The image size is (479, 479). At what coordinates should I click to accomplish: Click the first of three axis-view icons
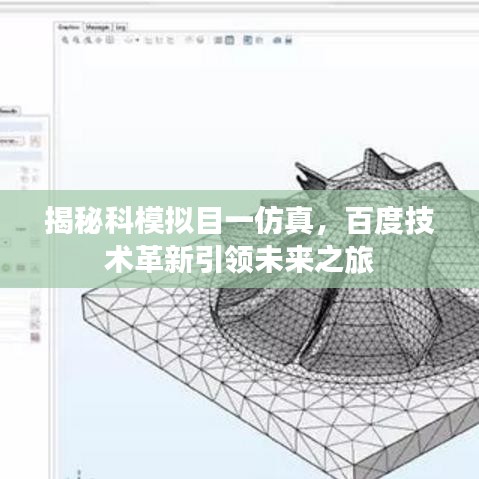click(x=149, y=40)
